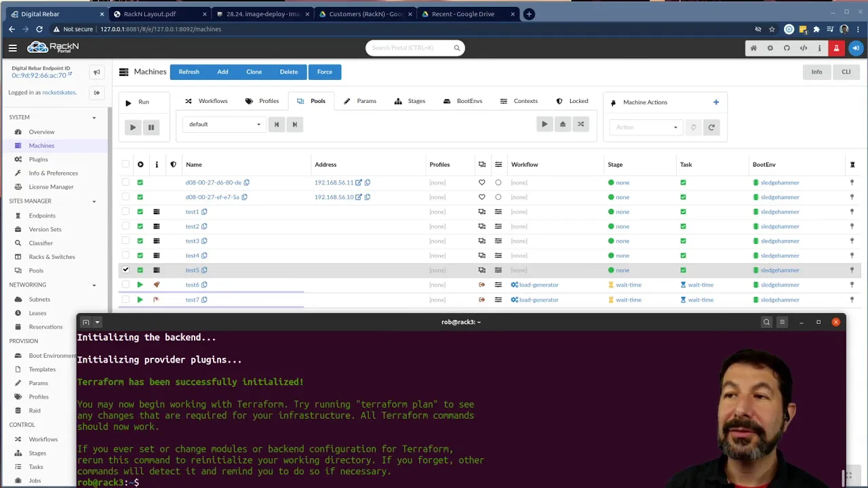Select checkbox for machine test3

tap(125, 241)
